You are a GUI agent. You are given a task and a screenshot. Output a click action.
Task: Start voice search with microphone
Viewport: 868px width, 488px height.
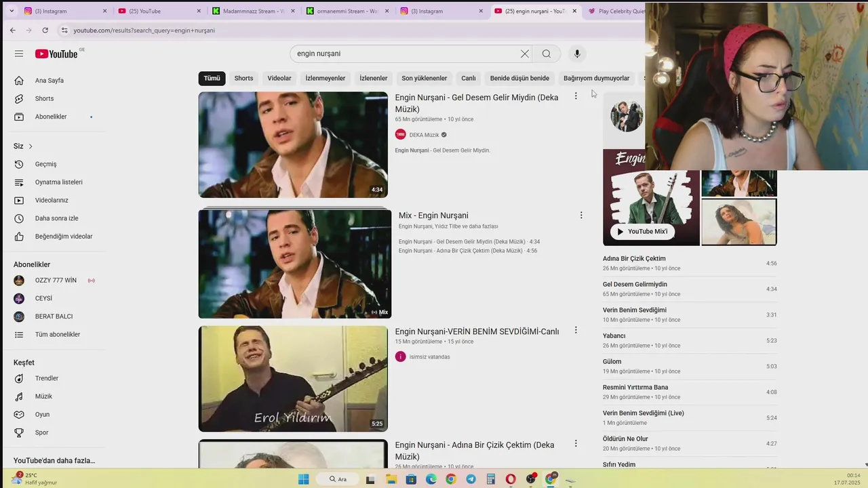[x=577, y=54]
